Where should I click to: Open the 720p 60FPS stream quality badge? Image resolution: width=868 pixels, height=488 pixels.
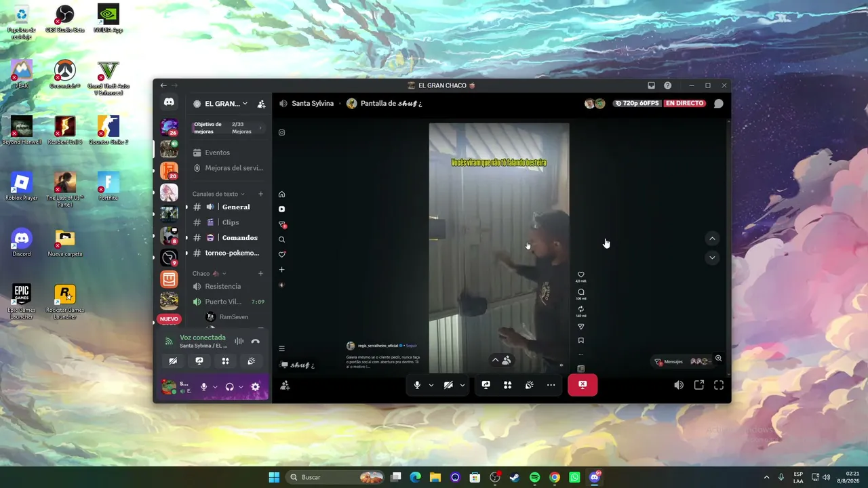pyautogui.click(x=636, y=104)
